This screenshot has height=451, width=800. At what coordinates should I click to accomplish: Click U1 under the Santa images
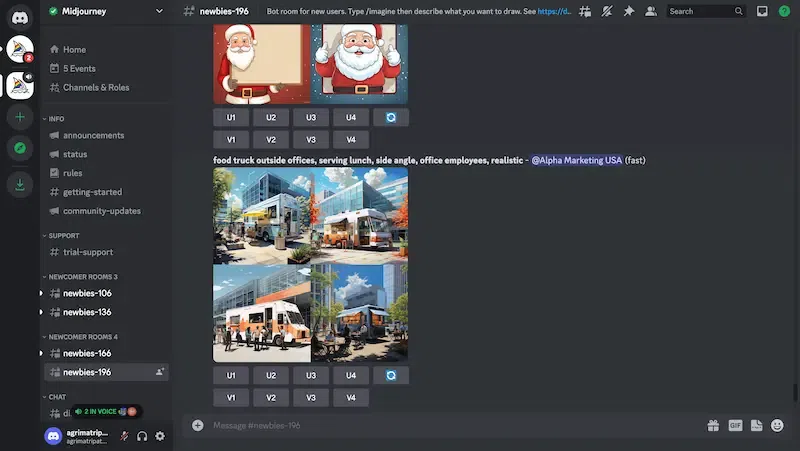pyautogui.click(x=231, y=117)
